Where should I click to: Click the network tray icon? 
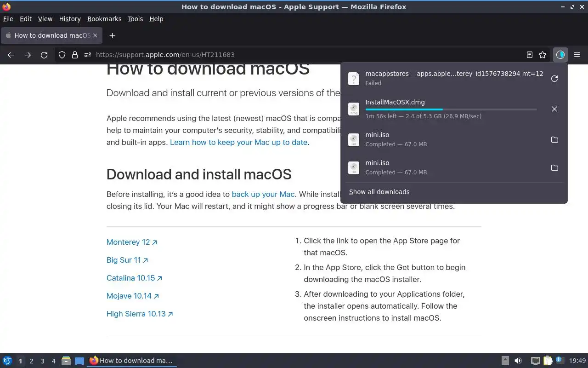(x=535, y=361)
